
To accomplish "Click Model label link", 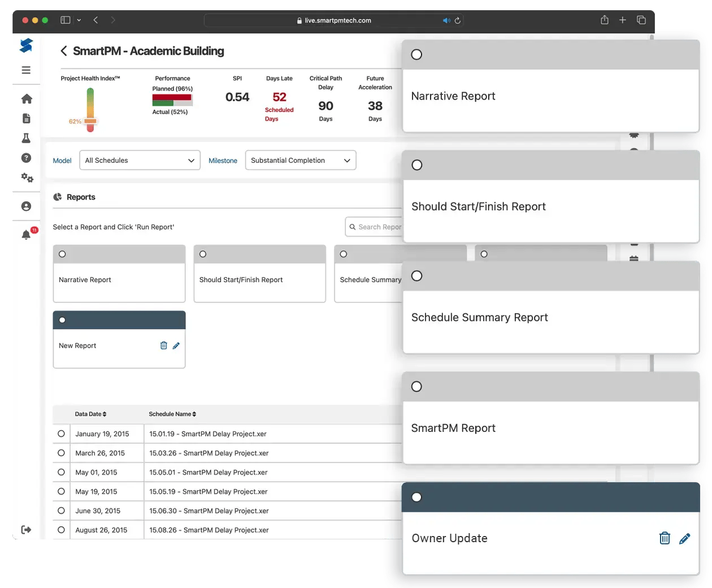I will tap(62, 161).
